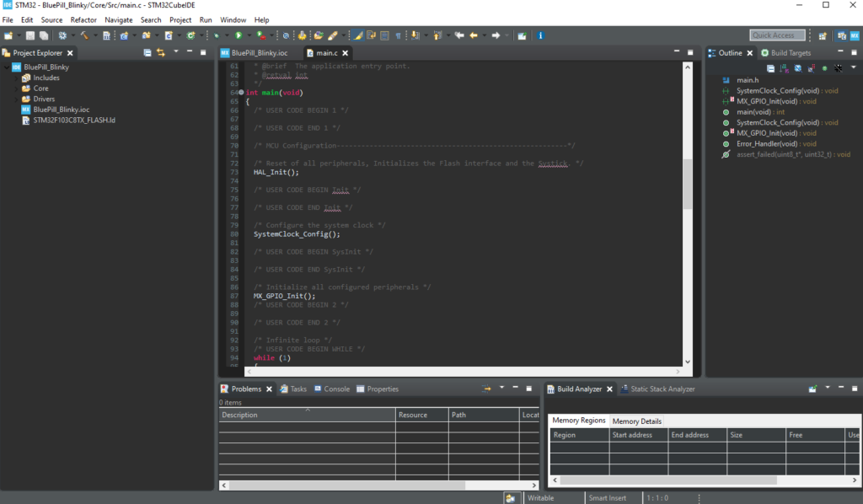This screenshot has height=504, width=863.
Task: Close the main.c editor tab
Action: (345, 53)
